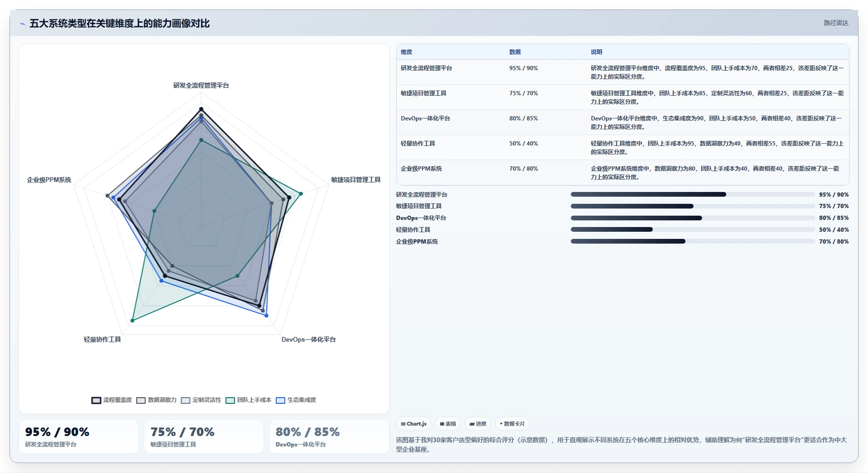Click the 敏捷项目管理工具 progress bar
The width and height of the screenshot is (868, 473).
693,206
